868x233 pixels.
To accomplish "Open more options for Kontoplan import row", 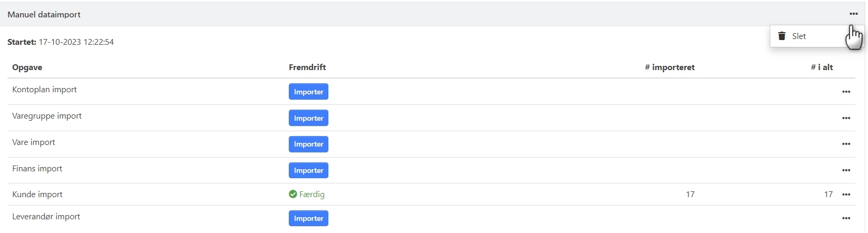I will pyautogui.click(x=846, y=92).
